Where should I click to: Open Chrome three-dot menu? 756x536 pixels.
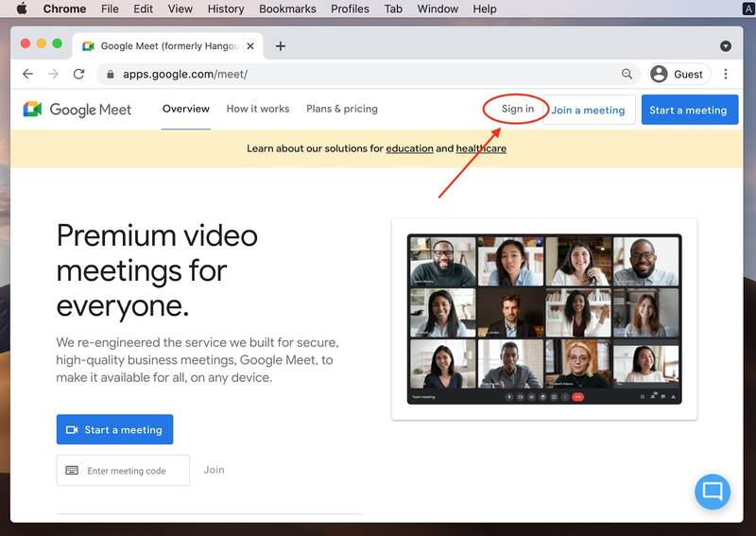point(726,74)
